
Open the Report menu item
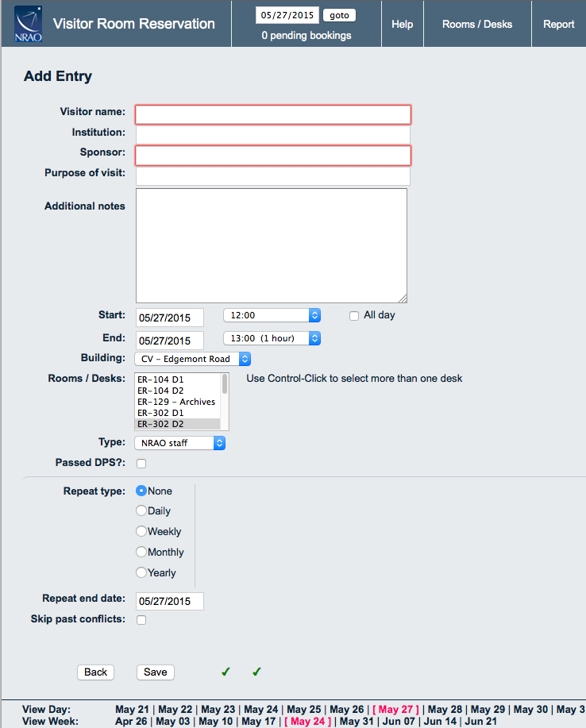558,25
